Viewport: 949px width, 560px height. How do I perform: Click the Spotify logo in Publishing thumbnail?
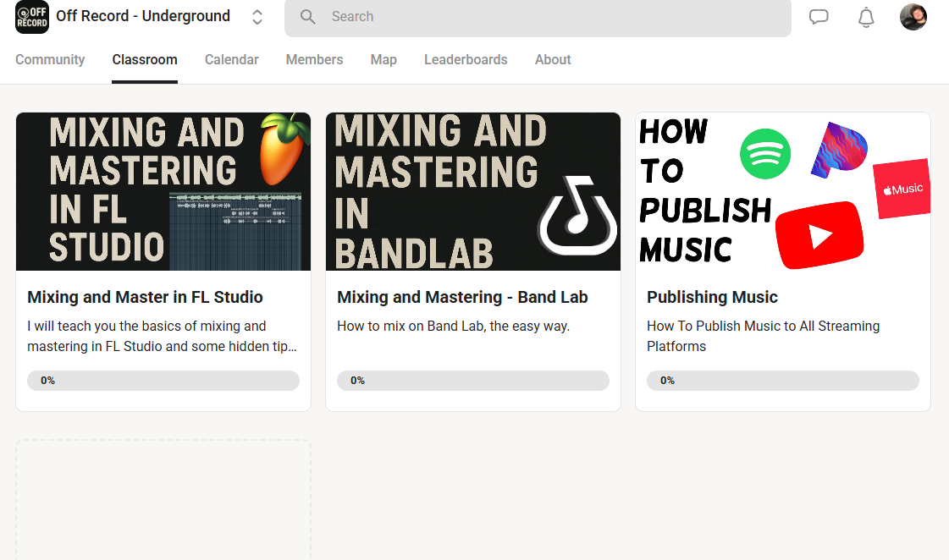765,154
